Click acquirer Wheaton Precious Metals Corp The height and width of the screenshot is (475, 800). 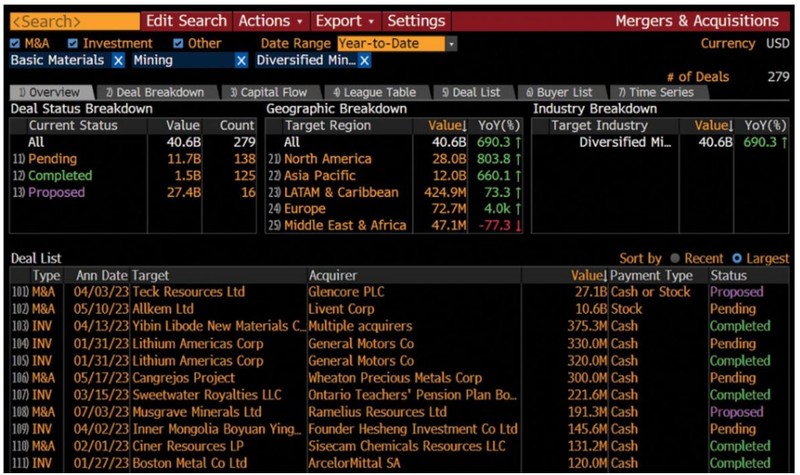click(395, 378)
